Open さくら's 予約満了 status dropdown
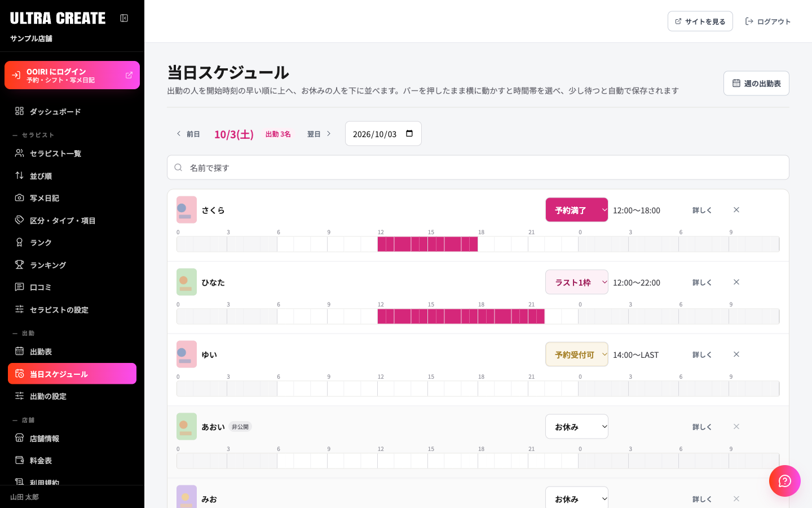Screen dimensions: 812x508 (x=577, y=210)
